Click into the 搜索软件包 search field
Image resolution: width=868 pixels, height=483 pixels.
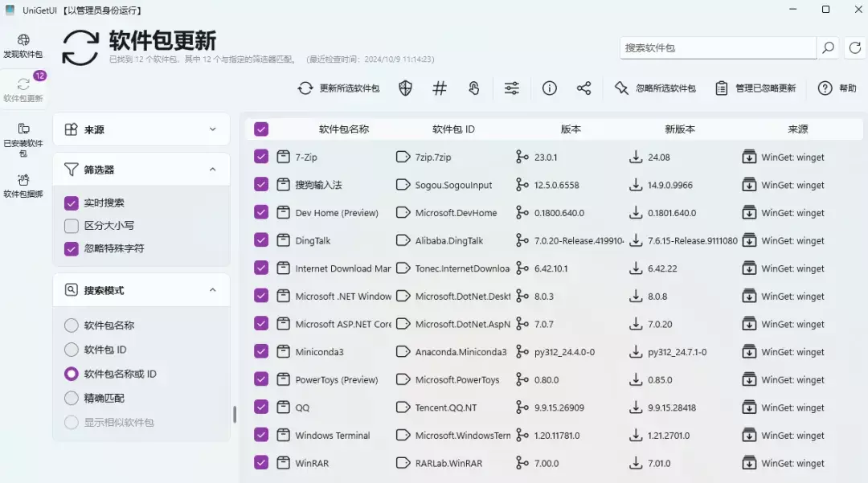[718, 48]
